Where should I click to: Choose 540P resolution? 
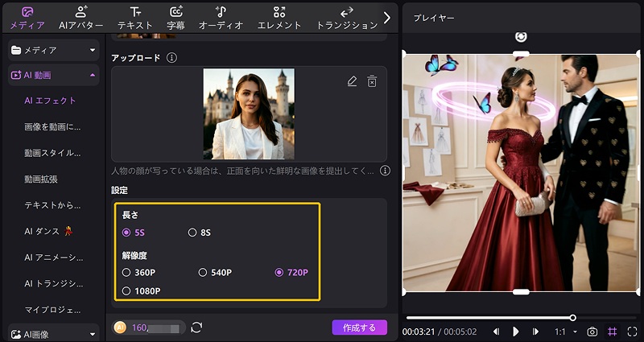(215, 272)
